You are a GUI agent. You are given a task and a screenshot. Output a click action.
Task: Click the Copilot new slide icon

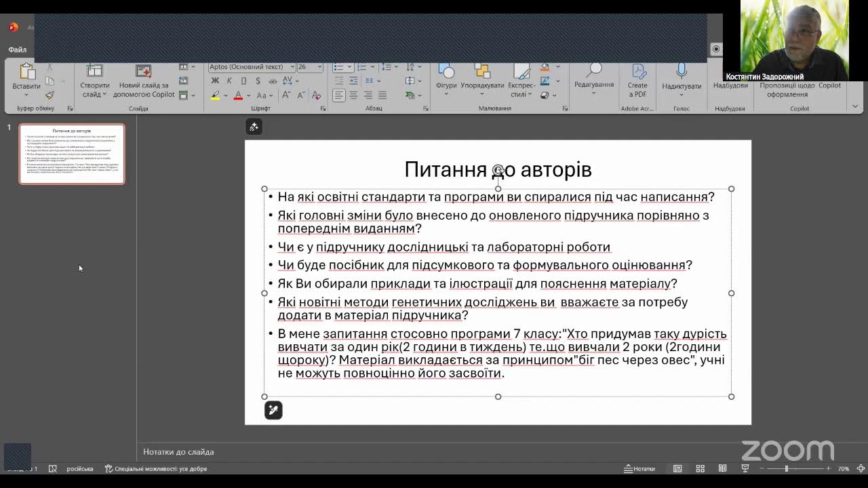pyautogui.click(x=143, y=70)
